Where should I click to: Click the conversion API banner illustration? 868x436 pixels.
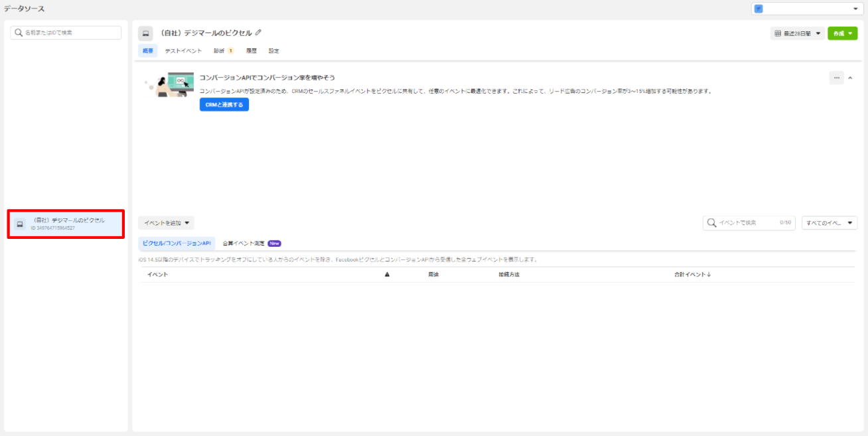coord(169,85)
